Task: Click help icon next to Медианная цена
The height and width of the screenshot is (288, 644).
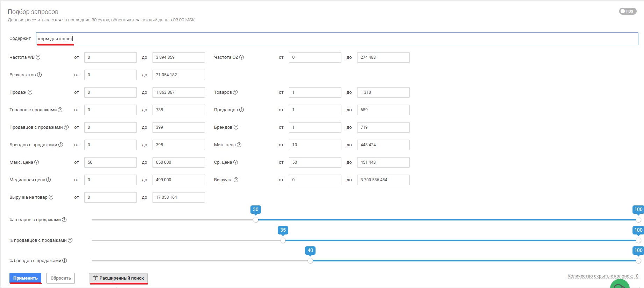Action: tap(49, 180)
